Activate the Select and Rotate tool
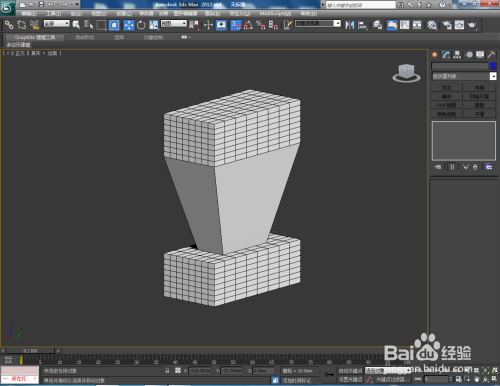This screenshot has width=500, height=386. coord(141,25)
